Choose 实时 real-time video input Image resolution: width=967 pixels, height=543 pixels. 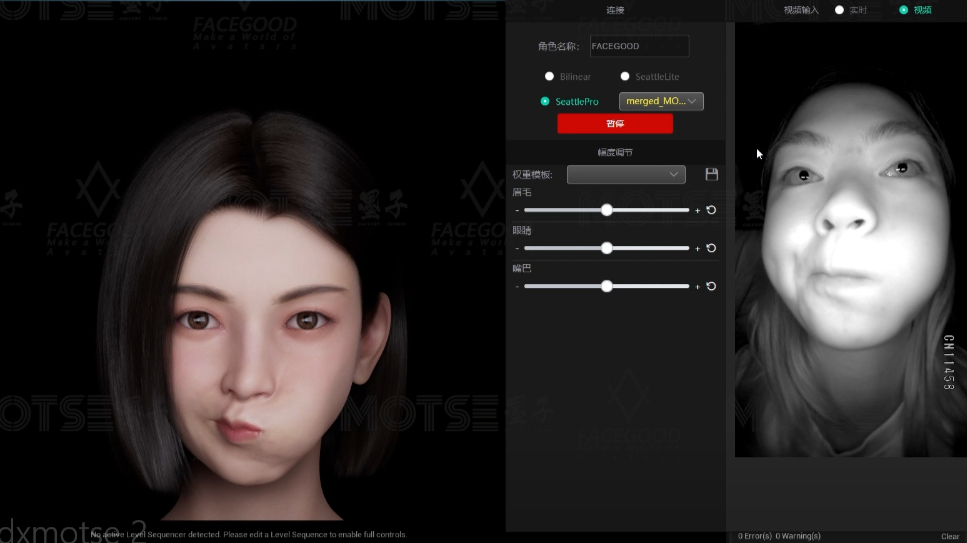click(839, 10)
